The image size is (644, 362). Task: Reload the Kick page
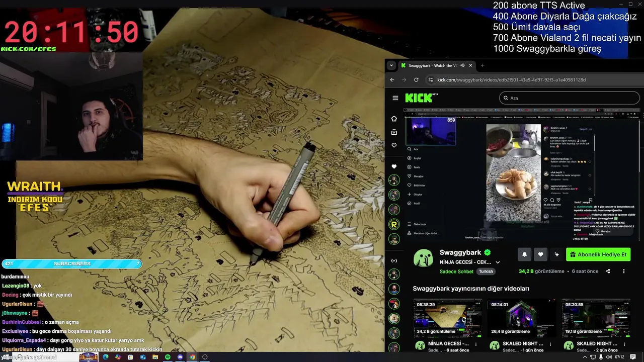coord(416,79)
